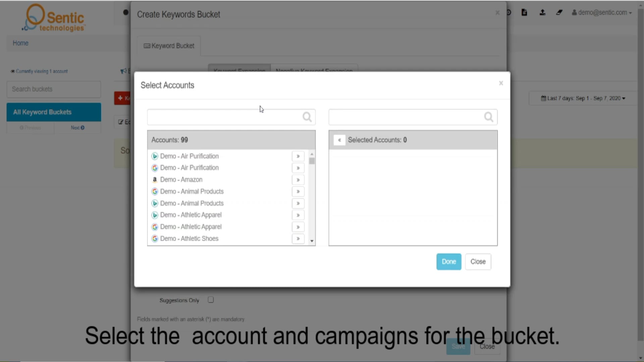644x362 pixels.
Task: Expand Demo - Amazon using its chevron button
Action: tap(298, 180)
